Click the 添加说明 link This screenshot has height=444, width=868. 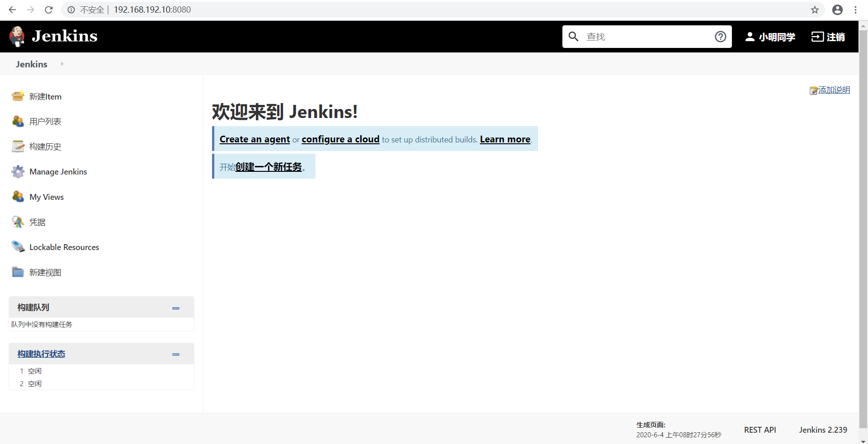coord(834,90)
